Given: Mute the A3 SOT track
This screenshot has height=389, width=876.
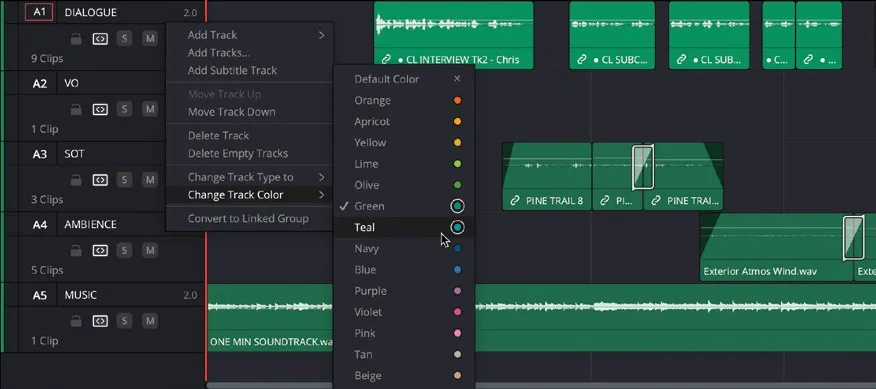Looking at the screenshot, I should [x=149, y=180].
